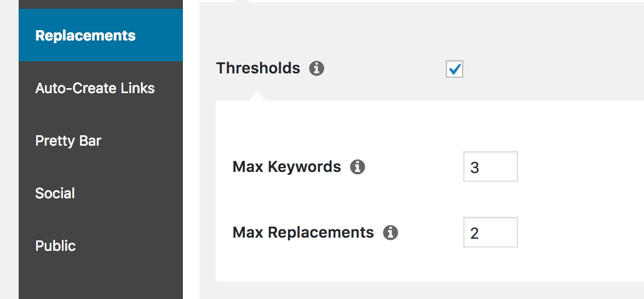Image resolution: width=644 pixels, height=299 pixels.
Task: Disable thresholds using the blue checkmark box
Action: click(x=455, y=69)
